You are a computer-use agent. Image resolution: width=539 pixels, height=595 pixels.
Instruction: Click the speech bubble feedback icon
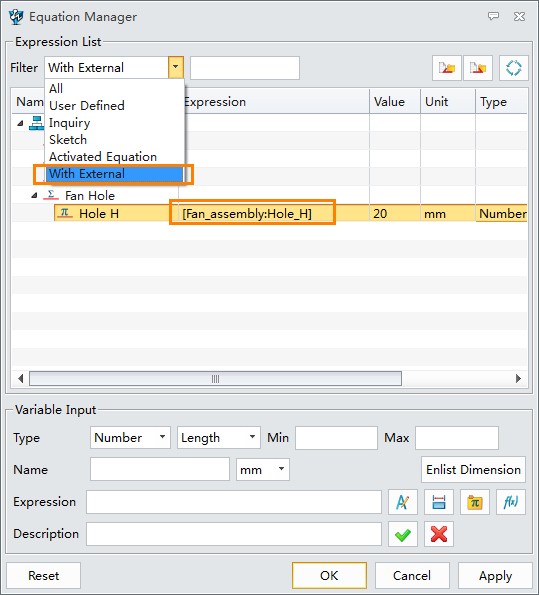pyautogui.click(x=493, y=16)
